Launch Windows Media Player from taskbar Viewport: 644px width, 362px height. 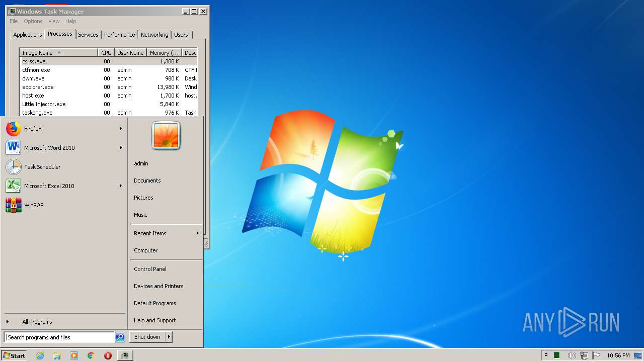pyautogui.click(x=74, y=355)
